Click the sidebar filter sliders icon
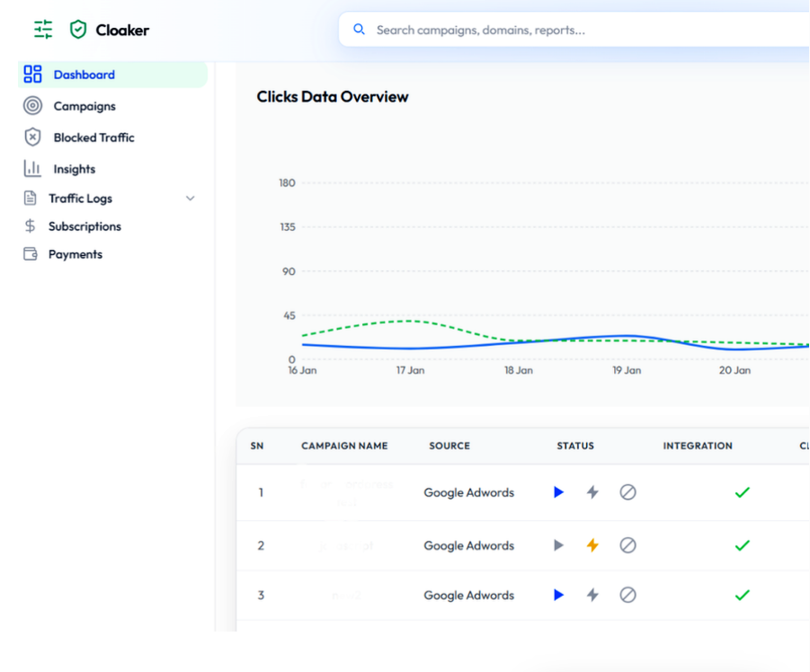 (43, 30)
